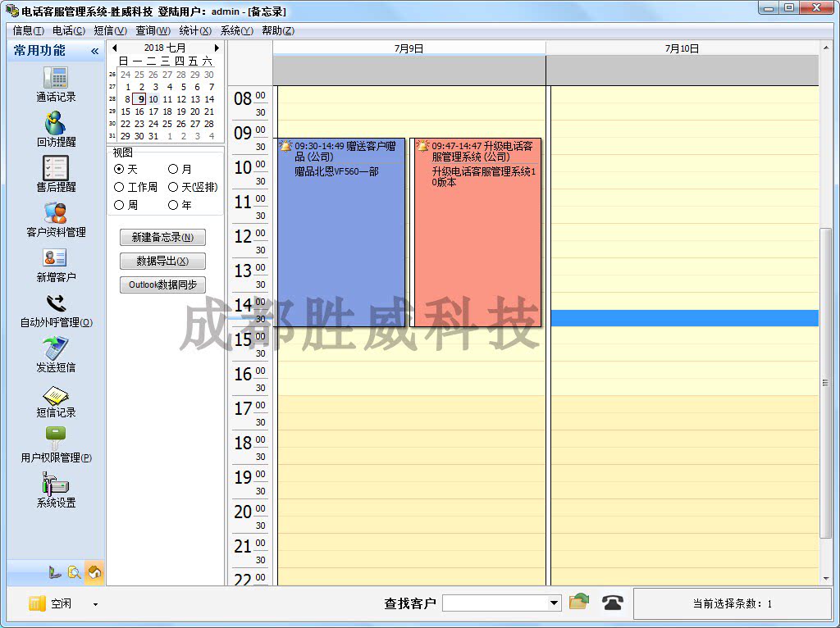
Task: Expand the 查找客户 search dropdown arrow
Action: pyautogui.click(x=554, y=604)
